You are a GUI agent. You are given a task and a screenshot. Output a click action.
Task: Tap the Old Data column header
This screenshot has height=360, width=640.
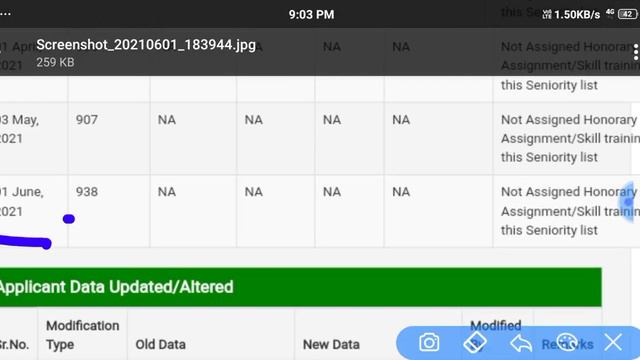(160, 344)
